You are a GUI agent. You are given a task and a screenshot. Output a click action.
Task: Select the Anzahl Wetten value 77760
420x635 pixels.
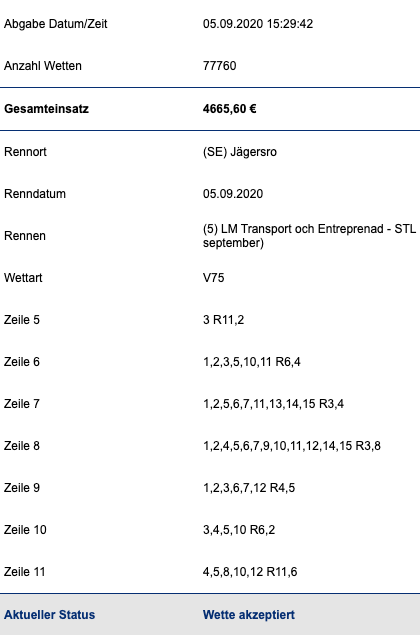pos(219,66)
